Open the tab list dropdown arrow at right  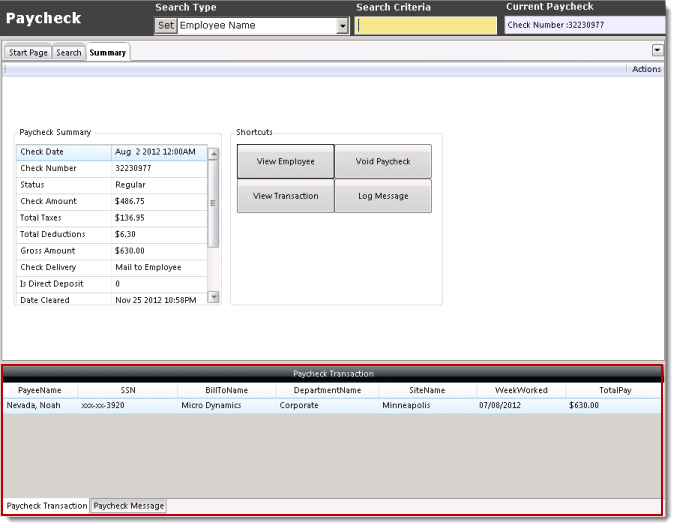click(x=657, y=51)
